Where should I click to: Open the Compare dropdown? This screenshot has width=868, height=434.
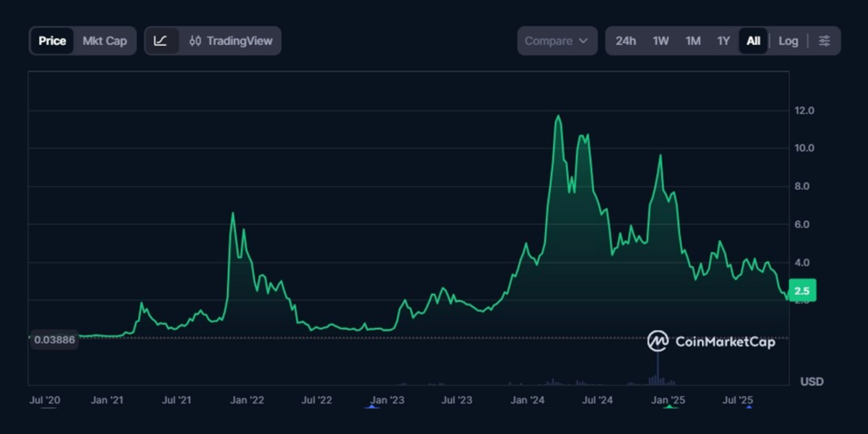pyautogui.click(x=557, y=41)
